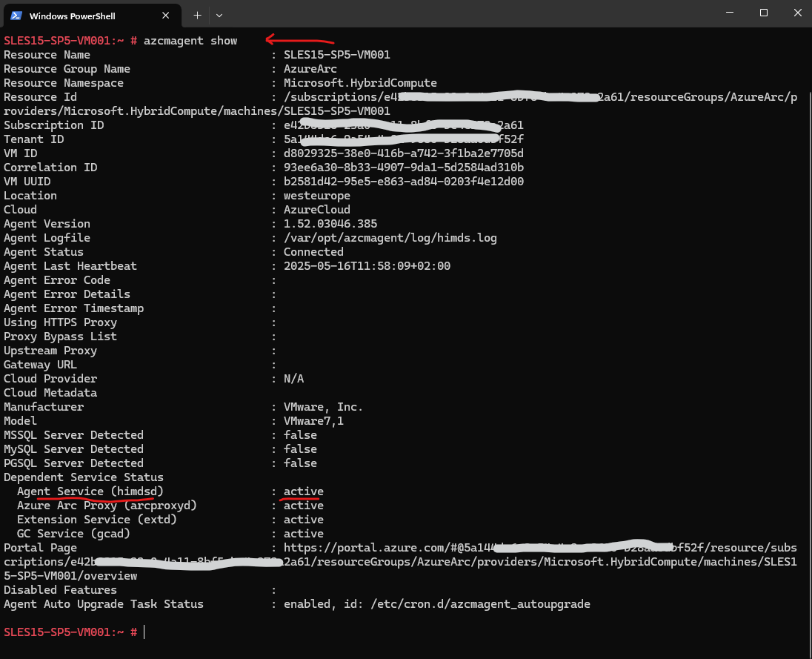
Task: Click the 'azcmagent show' command text
Action: click(190, 41)
